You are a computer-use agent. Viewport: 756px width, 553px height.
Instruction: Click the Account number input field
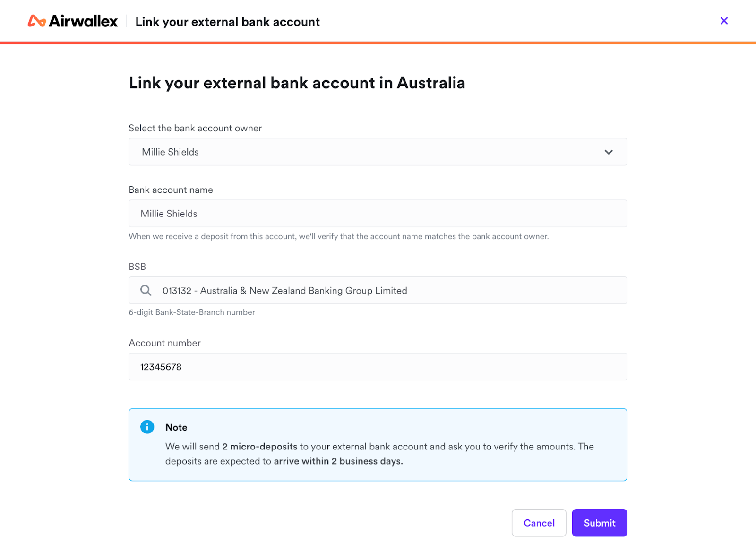pos(378,367)
